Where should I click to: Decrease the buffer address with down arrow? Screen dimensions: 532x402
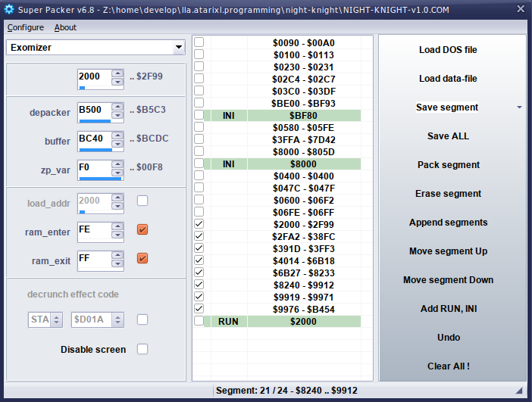click(x=117, y=145)
